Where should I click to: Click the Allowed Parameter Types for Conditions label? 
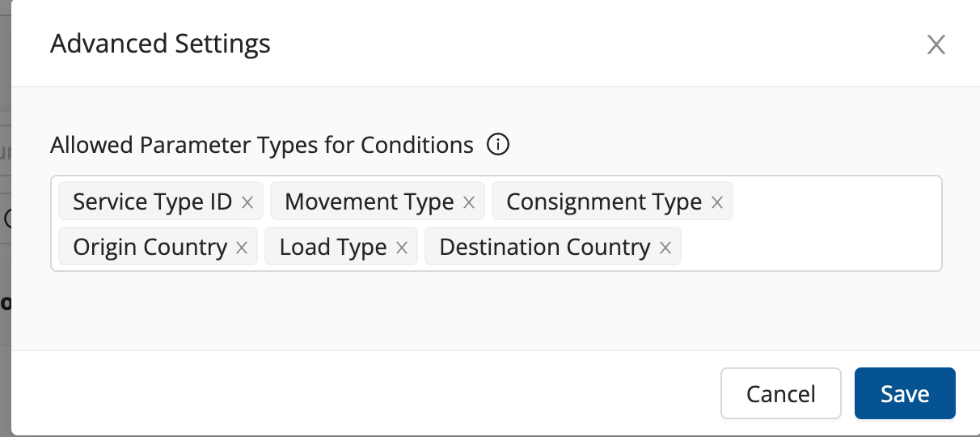[x=261, y=145]
